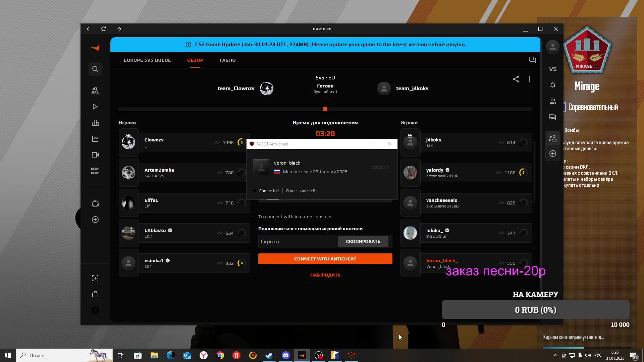Open Clownzv player row

coord(184,142)
